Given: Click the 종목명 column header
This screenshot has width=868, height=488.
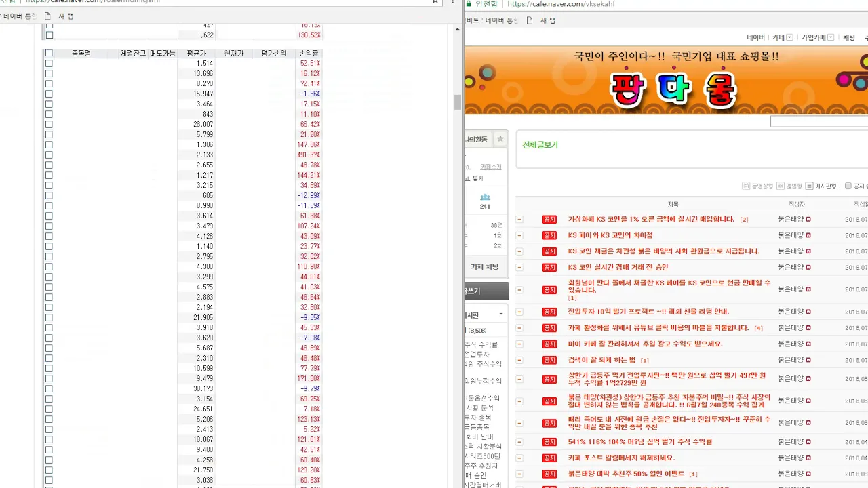Looking at the screenshot, I should pyautogui.click(x=81, y=53).
